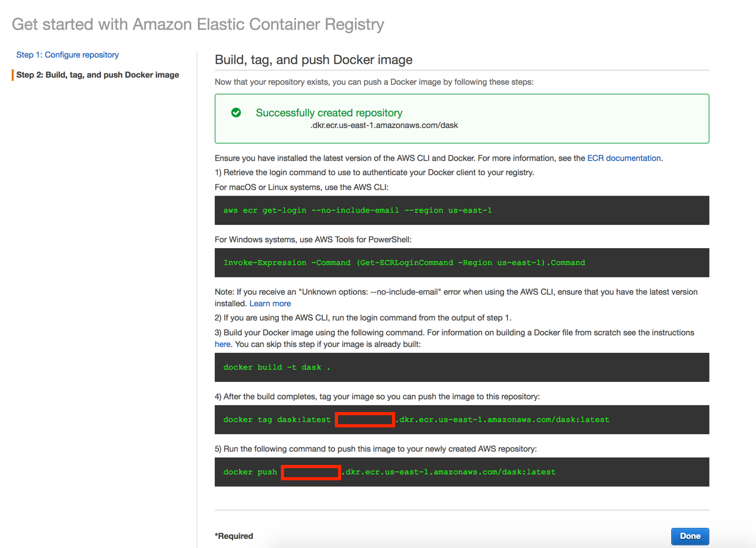Open the ECR documentation link
Image resolution: width=756 pixels, height=548 pixels.
(624, 158)
